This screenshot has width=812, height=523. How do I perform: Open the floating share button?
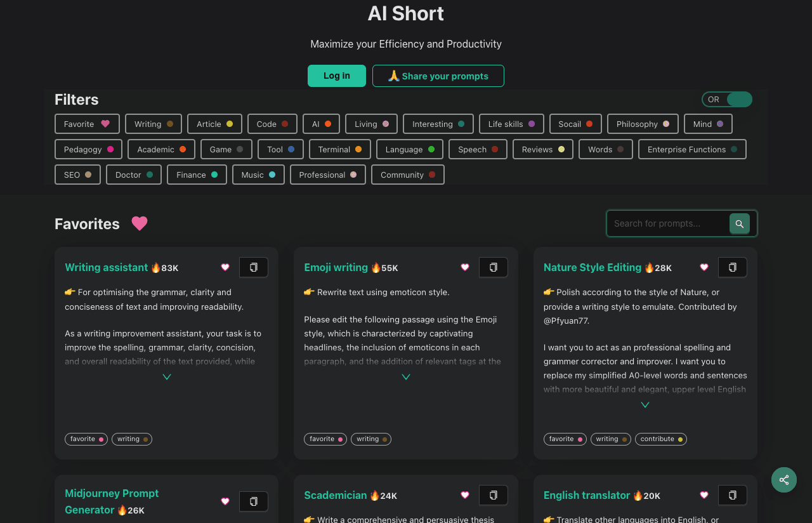(x=784, y=480)
